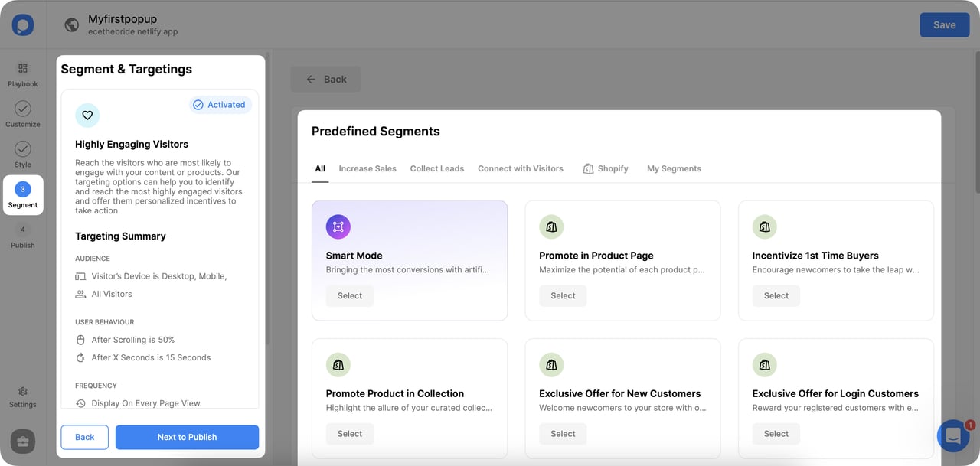Image resolution: width=980 pixels, height=466 pixels.
Task: Switch to the Shopify tab
Action: [x=606, y=168]
